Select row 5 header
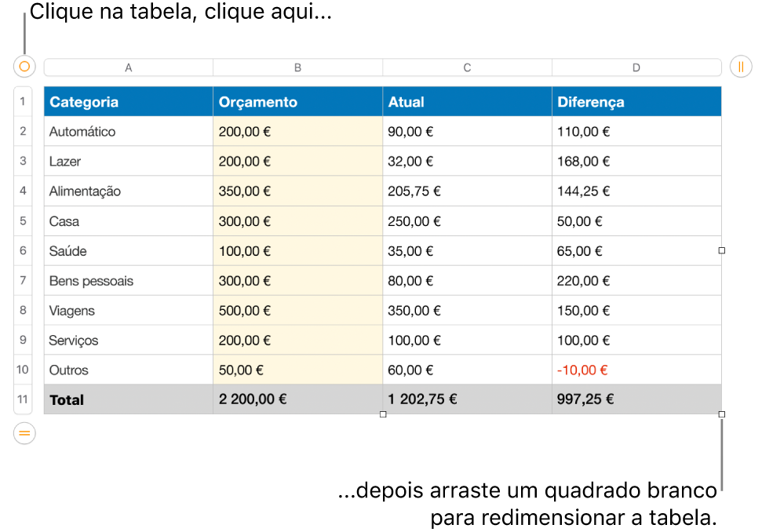Viewport: 762px width, 532px height. pyautogui.click(x=23, y=221)
